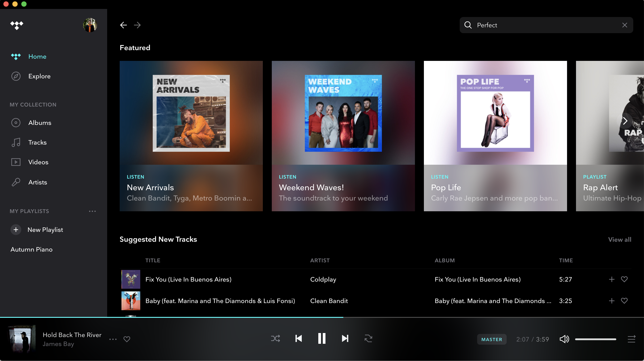The image size is (644, 361).
Task: Click the Videos play-box icon
Action: (x=16, y=162)
